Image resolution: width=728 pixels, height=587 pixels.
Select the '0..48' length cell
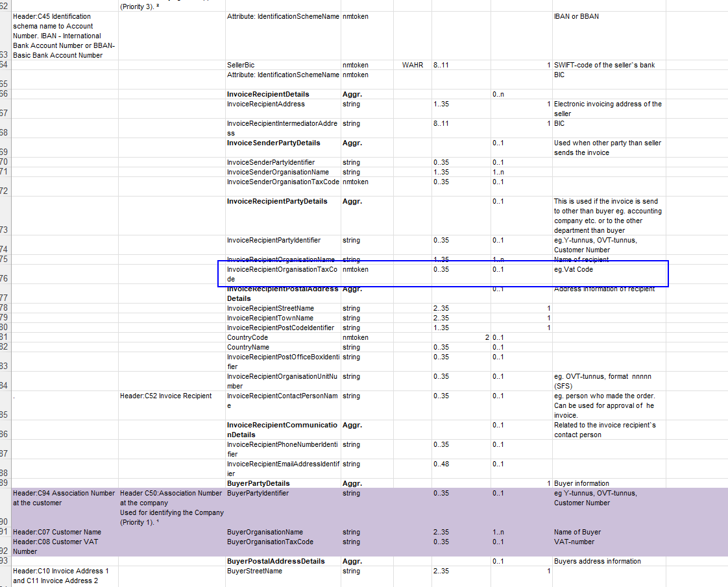[461, 469]
